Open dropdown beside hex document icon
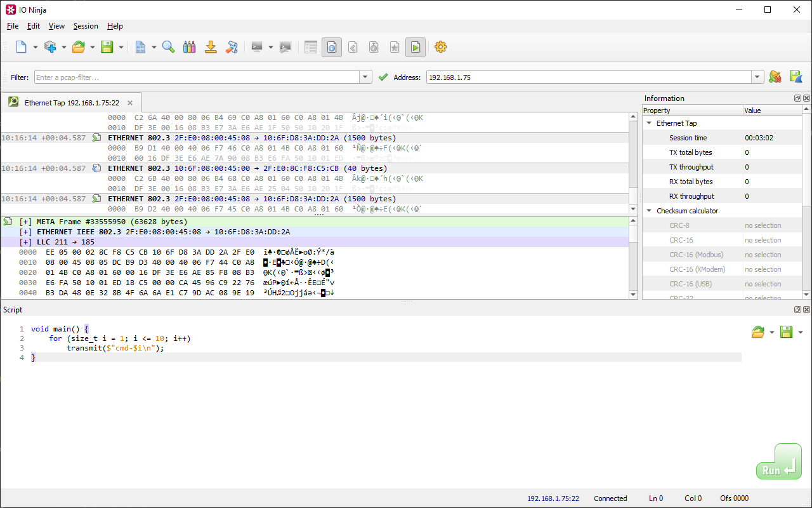Screen dimensions: 812x508 (154, 47)
